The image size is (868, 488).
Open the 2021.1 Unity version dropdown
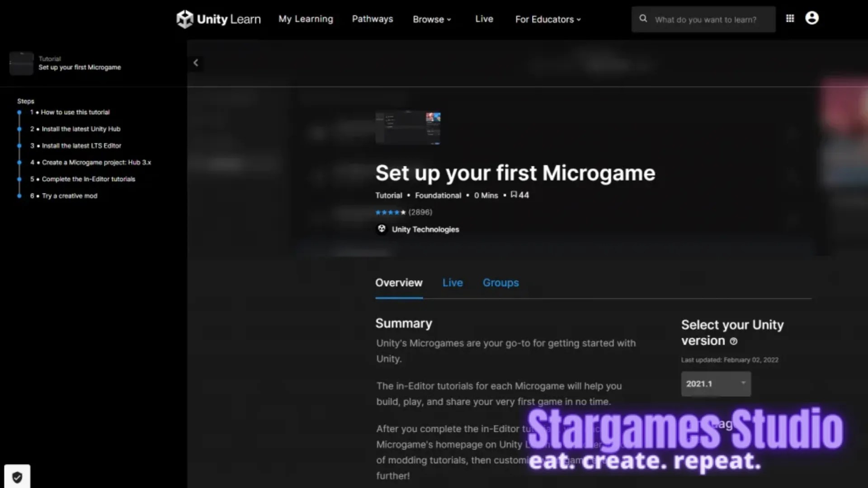tap(716, 384)
